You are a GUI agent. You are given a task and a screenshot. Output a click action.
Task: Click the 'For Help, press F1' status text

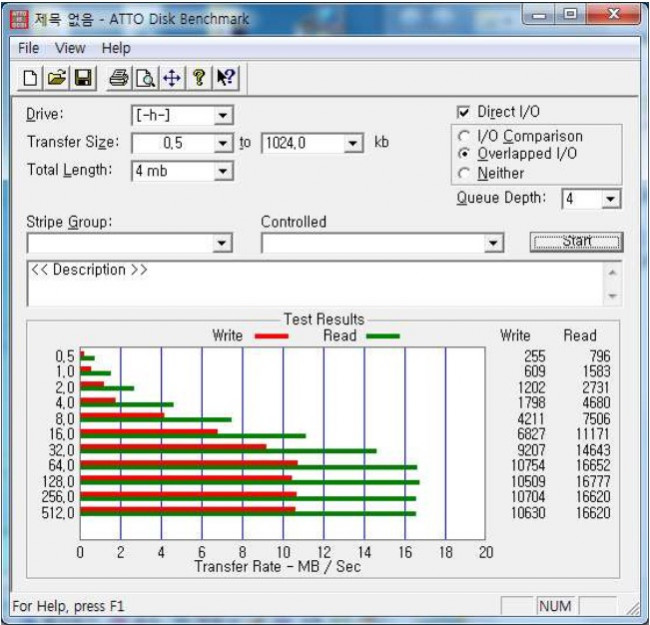point(68,607)
